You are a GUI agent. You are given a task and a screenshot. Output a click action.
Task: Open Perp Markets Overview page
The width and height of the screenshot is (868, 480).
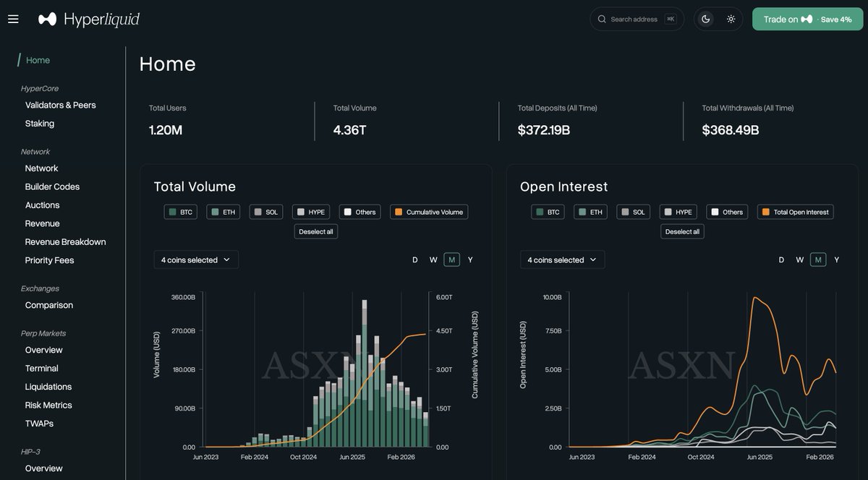[43, 350]
